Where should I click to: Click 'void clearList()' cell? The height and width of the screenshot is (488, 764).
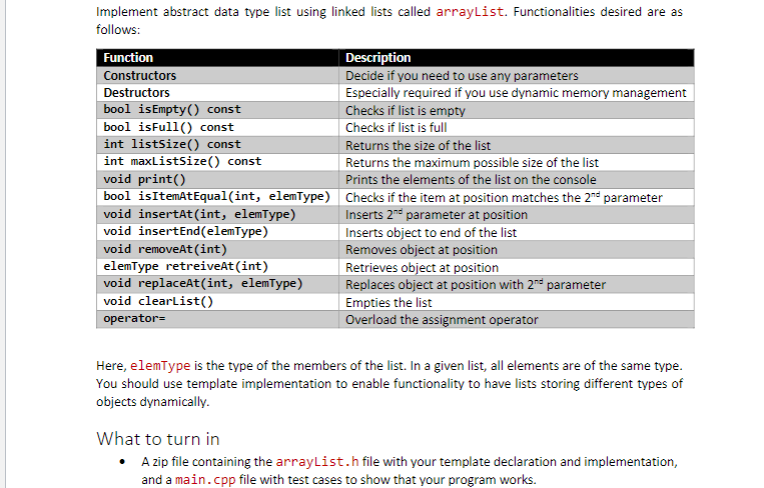click(217, 301)
